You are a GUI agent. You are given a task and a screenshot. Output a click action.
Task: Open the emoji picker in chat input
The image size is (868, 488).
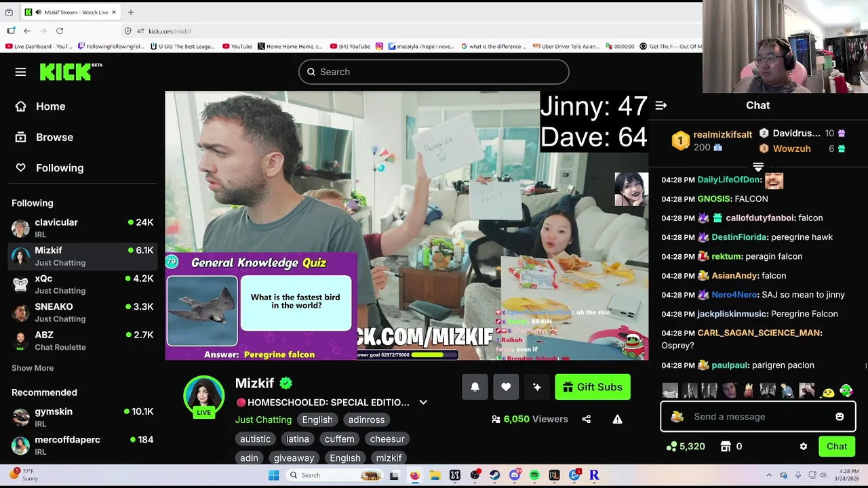[x=840, y=417]
